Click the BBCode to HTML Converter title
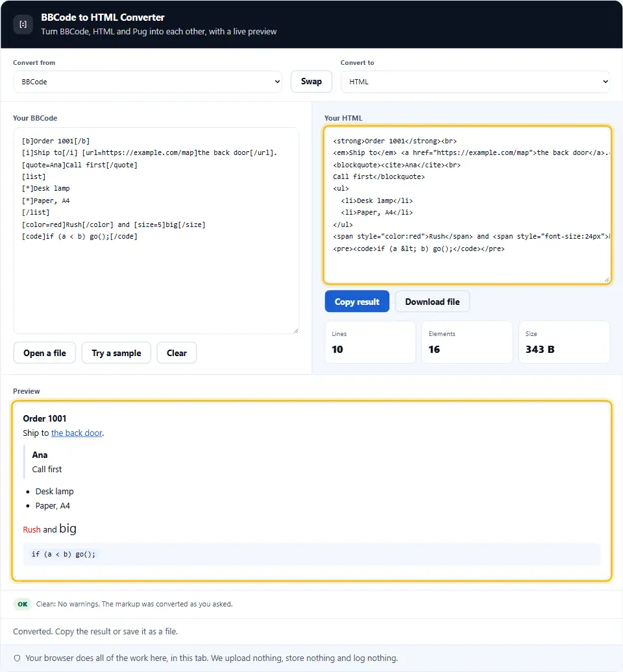 [x=103, y=18]
